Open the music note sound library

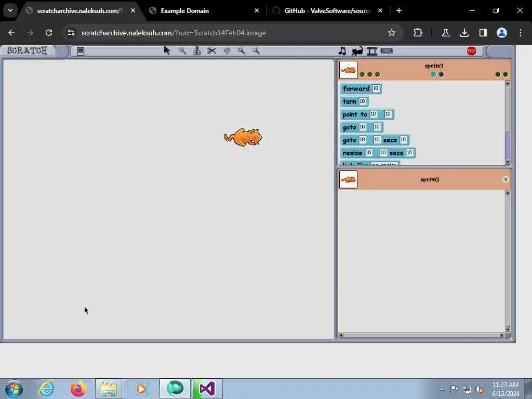(x=342, y=51)
